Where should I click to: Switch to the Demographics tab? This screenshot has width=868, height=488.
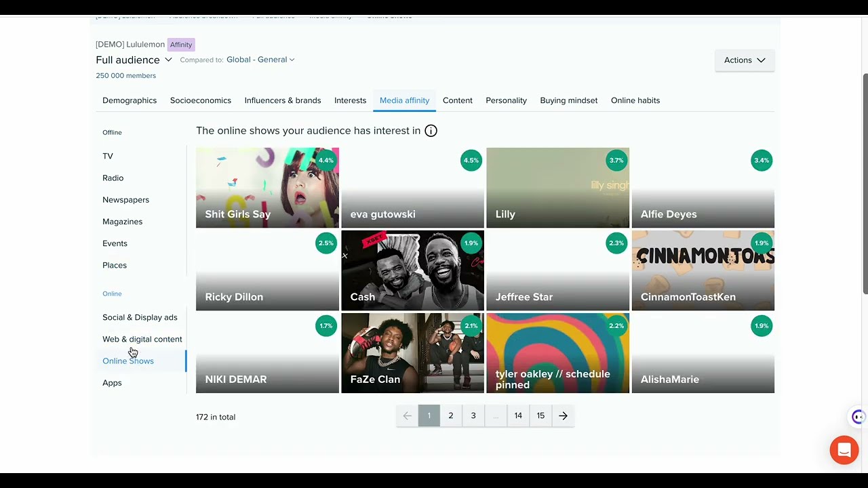pyautogui.click(x=130, y=100)
